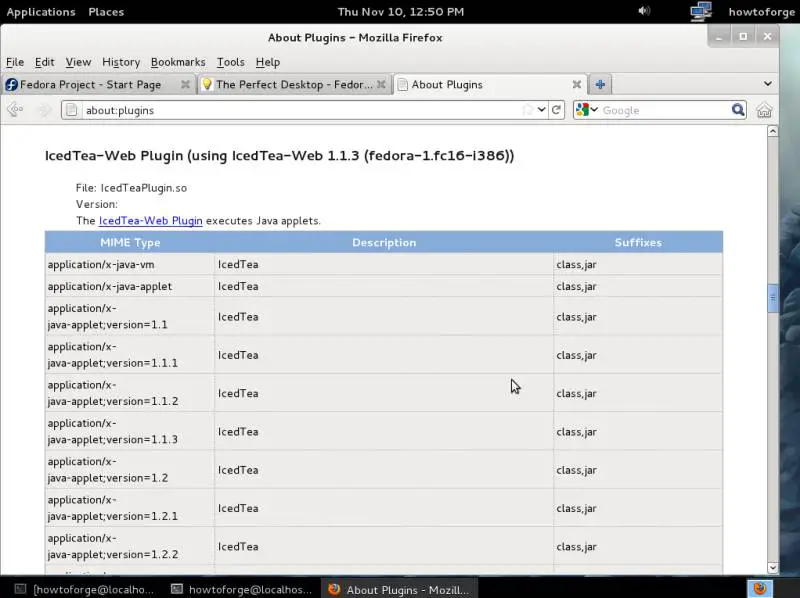Image resolution: width=800 pixels, height=598 pixels.
Task: Click the network connection icon
Action: (x=701, y=11)
